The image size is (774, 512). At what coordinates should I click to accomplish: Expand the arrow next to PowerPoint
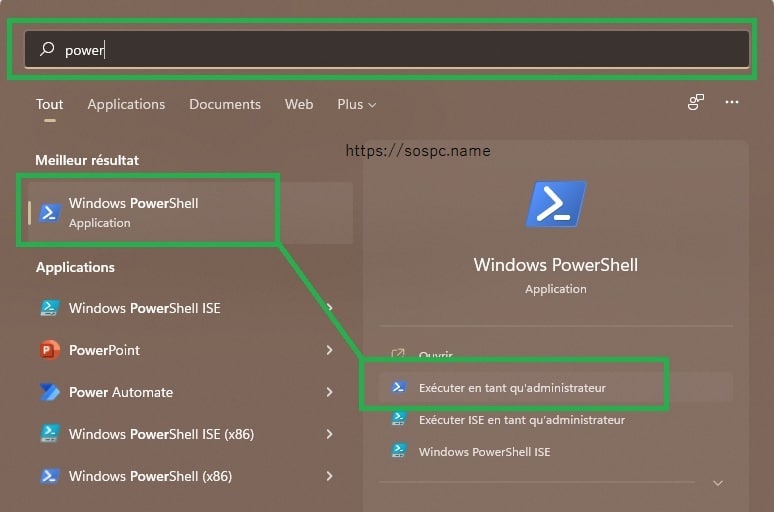(x=329, y=350)
